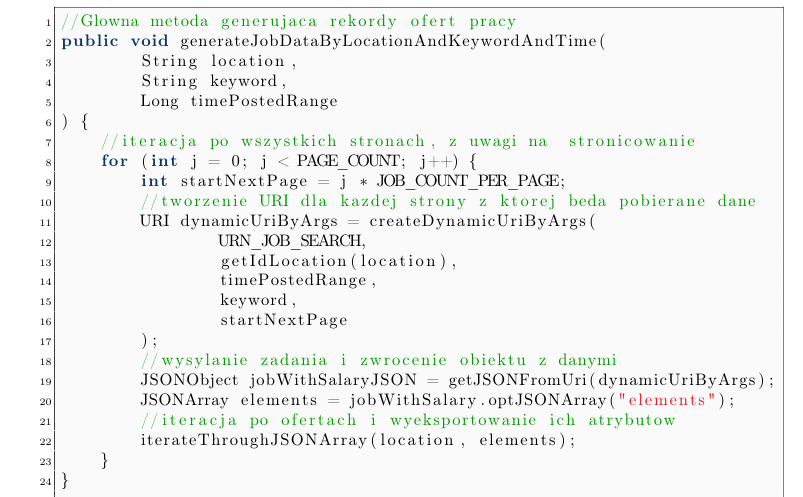The height and width of the screenshot is (497, 803).
Task: Click the comment about stronicowanie on line 7
Action: pyautogui.click(x=398, y=141)
